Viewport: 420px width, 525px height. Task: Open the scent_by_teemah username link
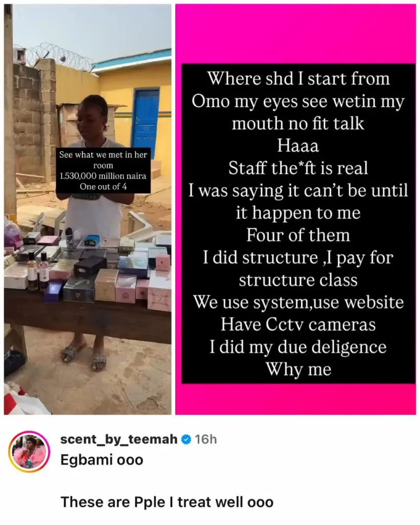(x=119, y=439)
